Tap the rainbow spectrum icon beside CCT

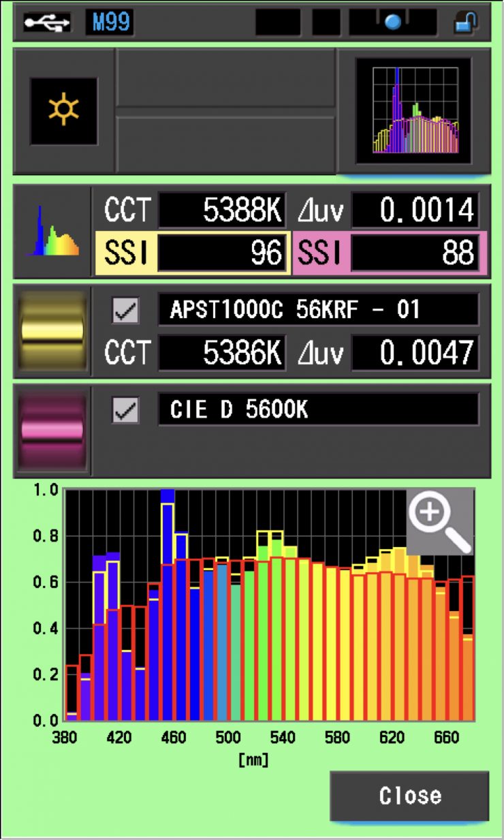coord(52,232)
